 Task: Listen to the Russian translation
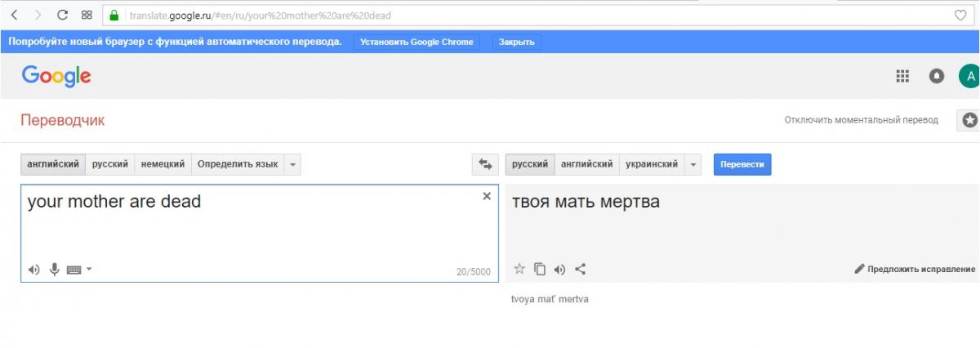pos(560,269)
